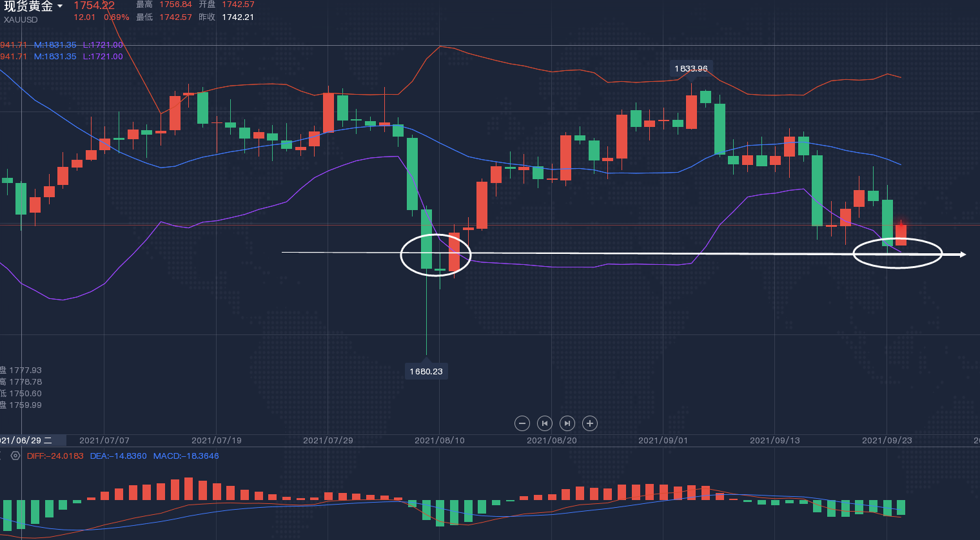Click the 昨收 value 1742.21

coord(238,17)
